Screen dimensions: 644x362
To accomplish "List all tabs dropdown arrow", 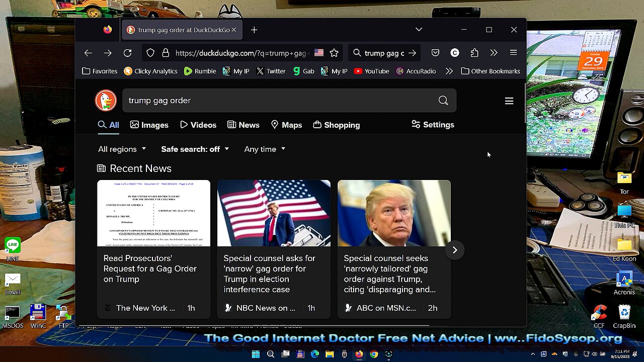I will [x=419, y=30].
